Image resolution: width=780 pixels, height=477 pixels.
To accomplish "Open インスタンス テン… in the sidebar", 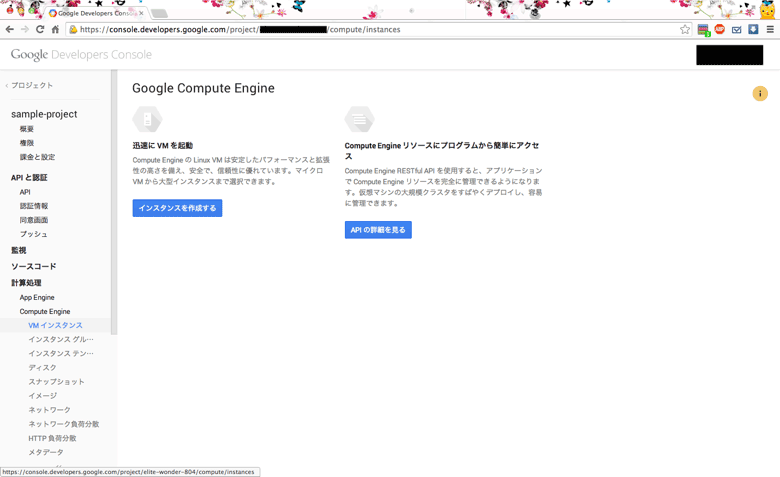I will tap(61, 353).
